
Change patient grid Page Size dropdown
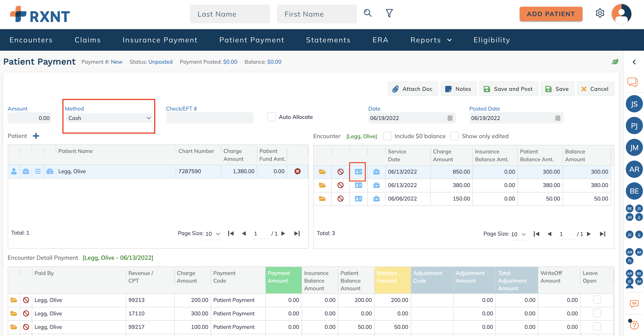[x=212, y=234]
